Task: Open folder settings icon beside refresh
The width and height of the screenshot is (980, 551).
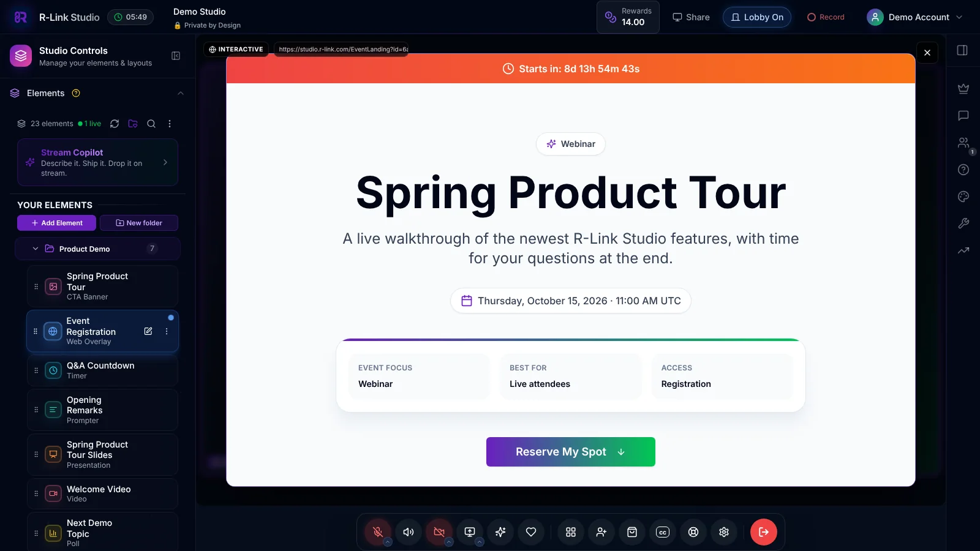Action: pos(133,124)
